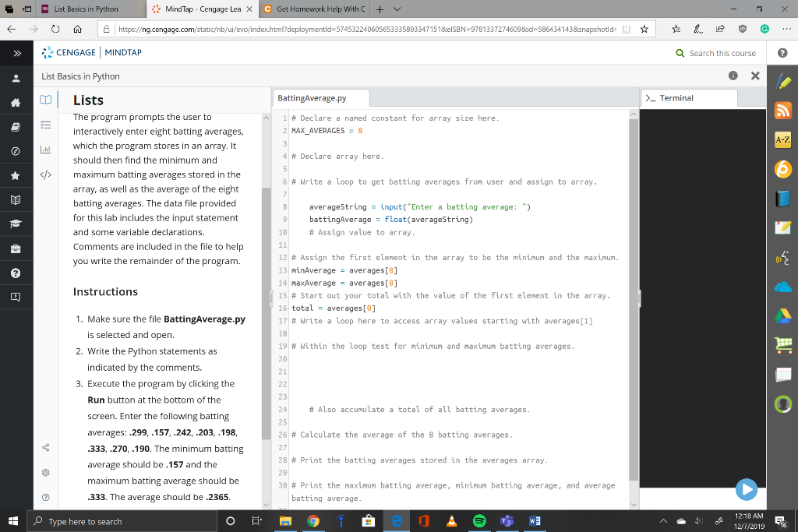Expand the collapsed panel with the double-chevron

[x=17, y=53]
